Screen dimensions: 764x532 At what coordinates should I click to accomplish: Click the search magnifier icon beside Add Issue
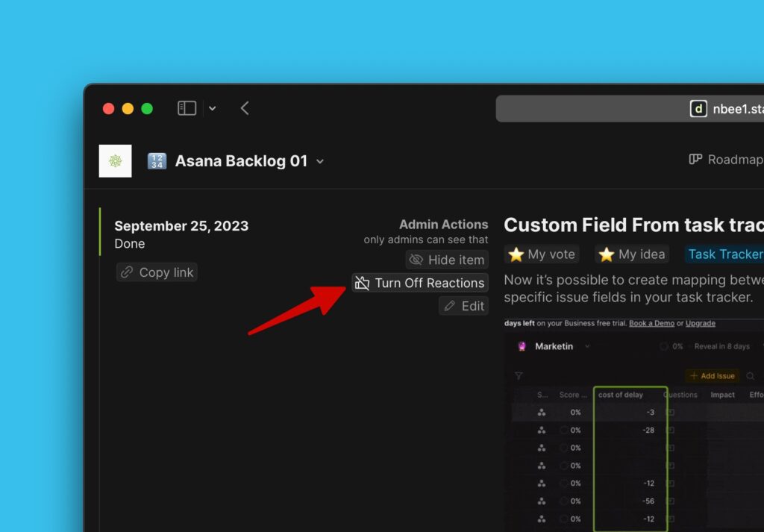pyautogui.click(x=751, y=376)
